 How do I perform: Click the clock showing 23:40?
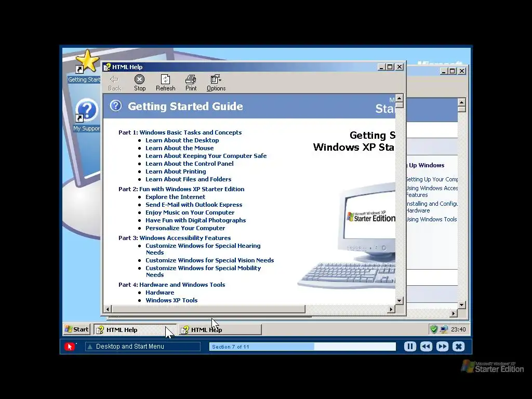tap(458, 329)
